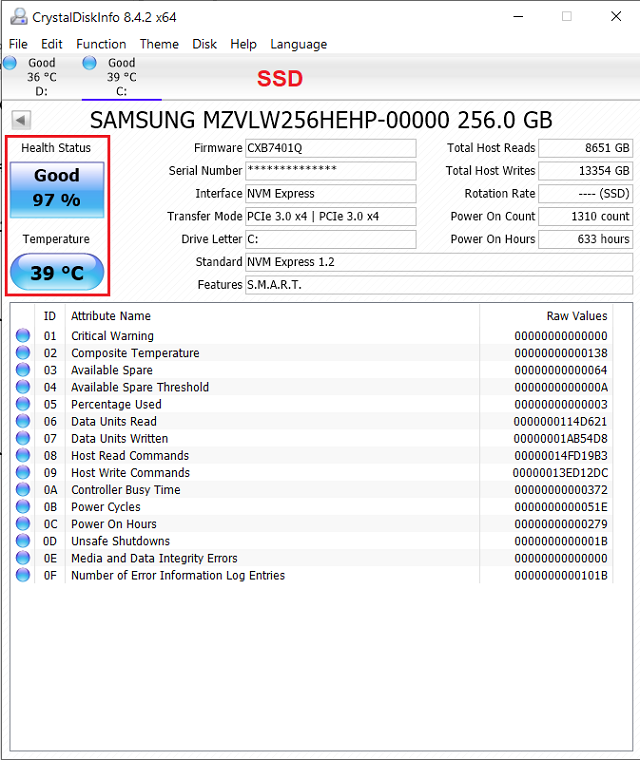Minimize the CrystalDiskInfo window
Viewport: 640px width, 760px height.
click(518, 16)
